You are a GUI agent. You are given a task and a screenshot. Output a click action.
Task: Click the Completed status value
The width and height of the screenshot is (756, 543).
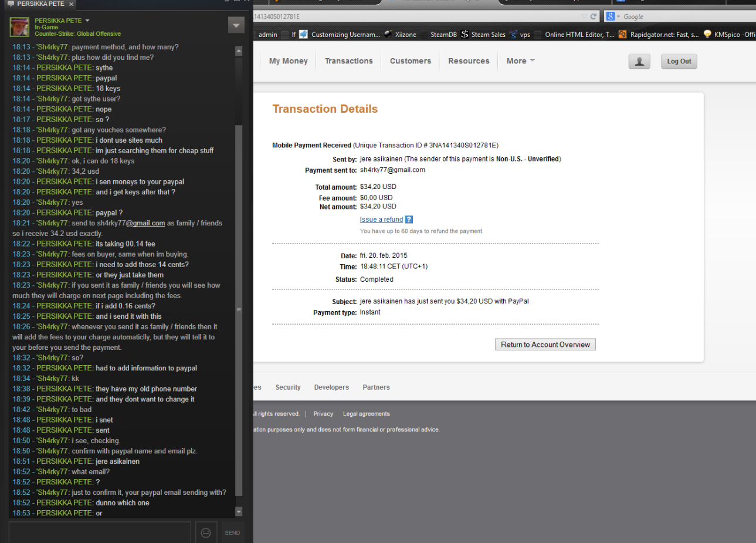[377, 279]
